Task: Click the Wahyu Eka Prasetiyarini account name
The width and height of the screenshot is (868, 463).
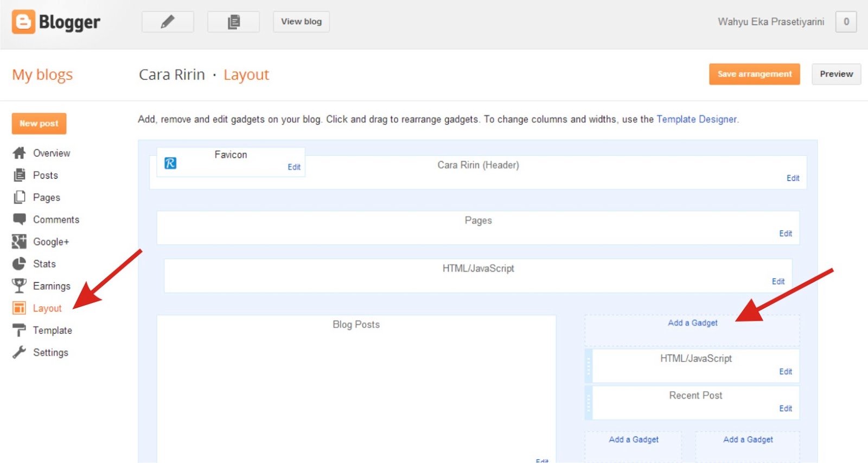Action: (771, 22)
